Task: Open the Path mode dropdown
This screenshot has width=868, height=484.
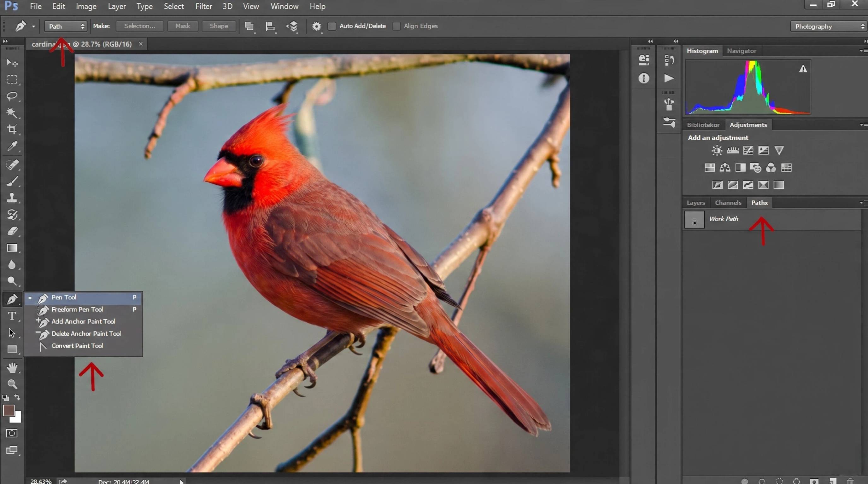Action: (65, 26)
